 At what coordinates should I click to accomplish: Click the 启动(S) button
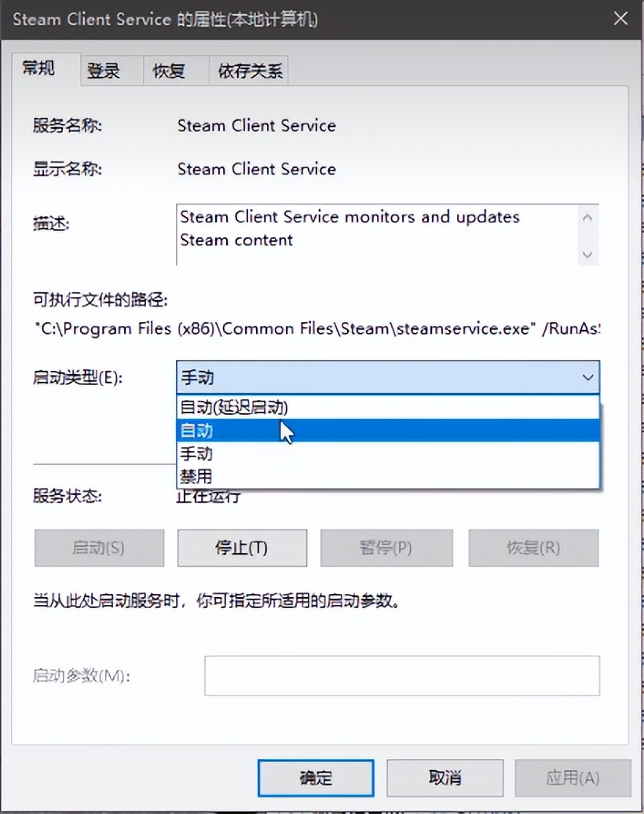pyautogui.click(x=99, y=548)
